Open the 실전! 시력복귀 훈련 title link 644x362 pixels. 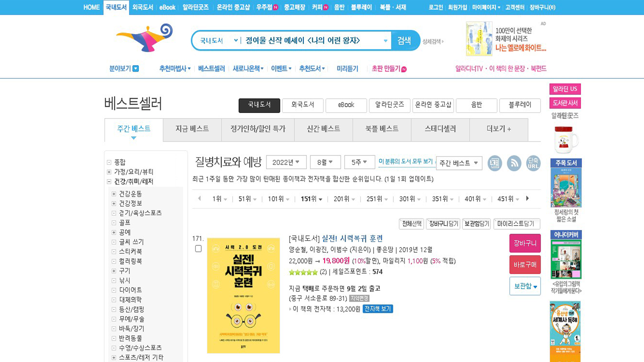pos(352,238)
